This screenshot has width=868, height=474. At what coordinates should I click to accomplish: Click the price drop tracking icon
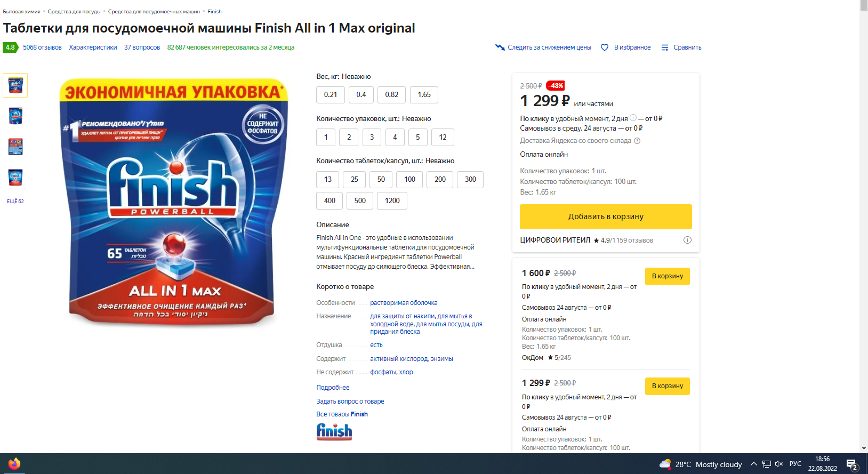(x=500, y=47)
